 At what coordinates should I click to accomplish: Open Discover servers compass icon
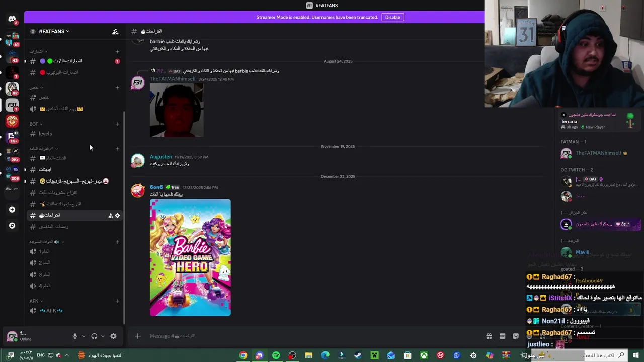click(x=12, y=226)
